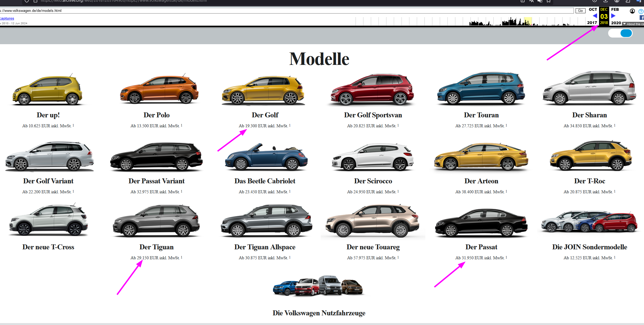Click the price text 'Ab 57.975 EUR inkl. MwSt.'
Viewport: 644px width, 325px height.
coord(372,258)
